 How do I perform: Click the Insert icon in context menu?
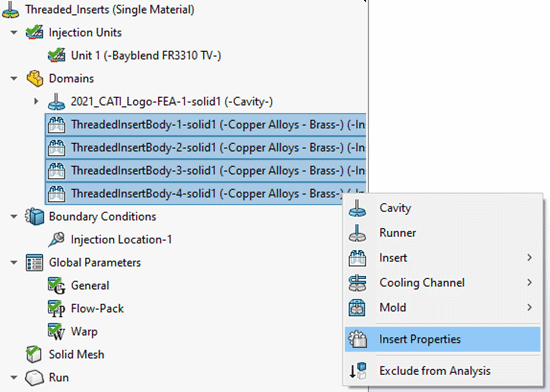[x=357, y=258]
